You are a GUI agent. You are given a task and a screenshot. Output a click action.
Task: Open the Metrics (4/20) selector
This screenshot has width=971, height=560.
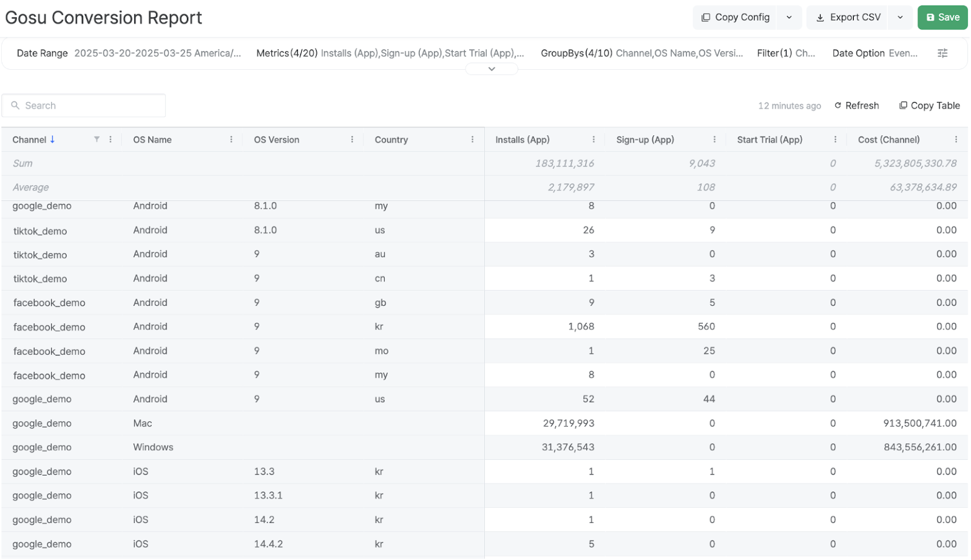tap(390, 53)
